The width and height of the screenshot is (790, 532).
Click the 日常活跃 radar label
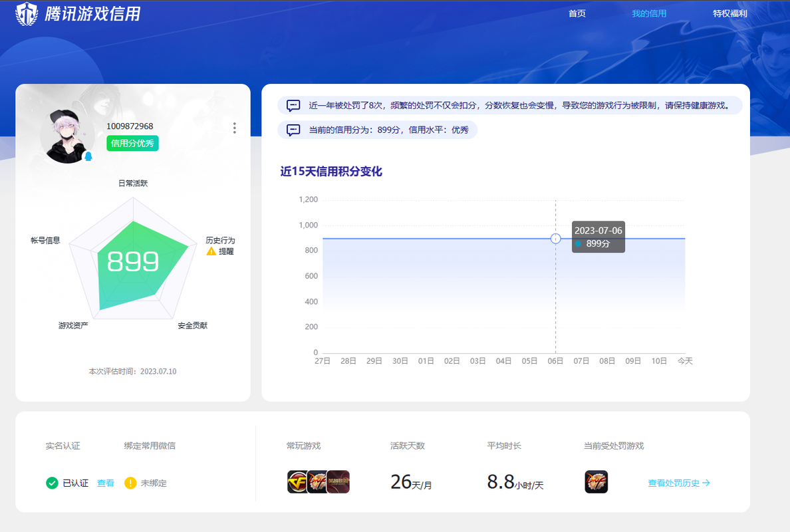133,184
